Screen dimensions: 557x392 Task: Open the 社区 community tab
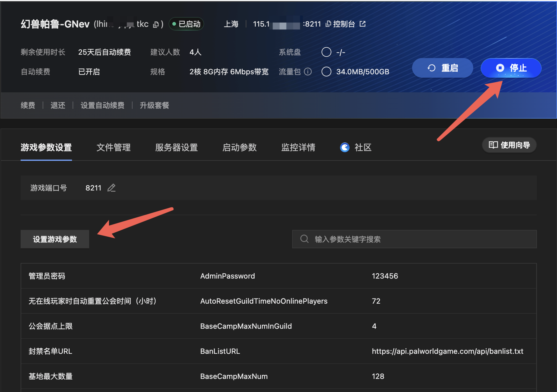tap(356, 148)
